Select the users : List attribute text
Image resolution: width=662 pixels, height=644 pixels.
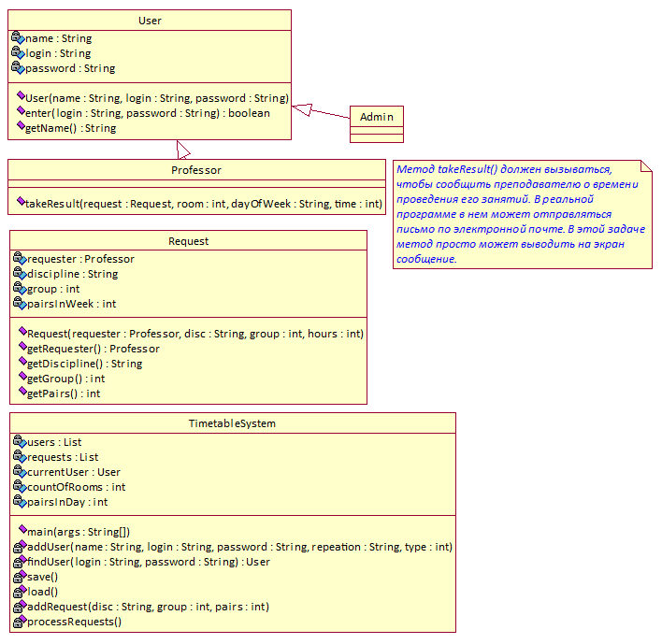pos(54,442)
